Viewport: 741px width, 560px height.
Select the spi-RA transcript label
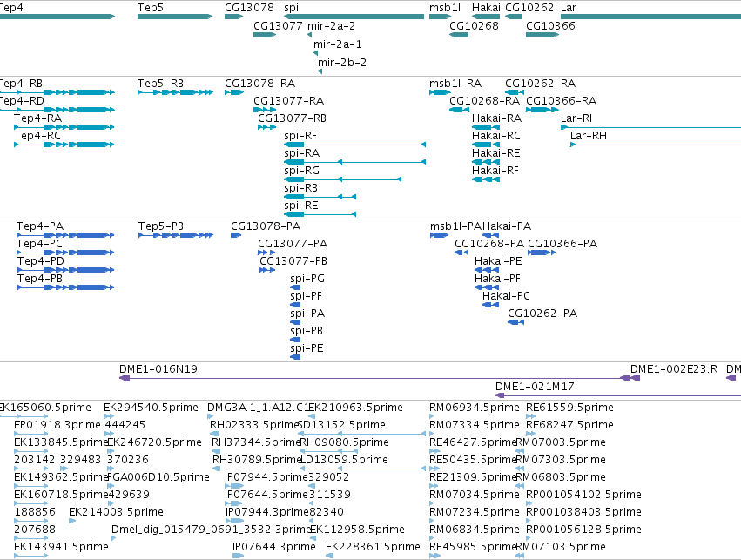pyautogui.click(x=301, y=153)
